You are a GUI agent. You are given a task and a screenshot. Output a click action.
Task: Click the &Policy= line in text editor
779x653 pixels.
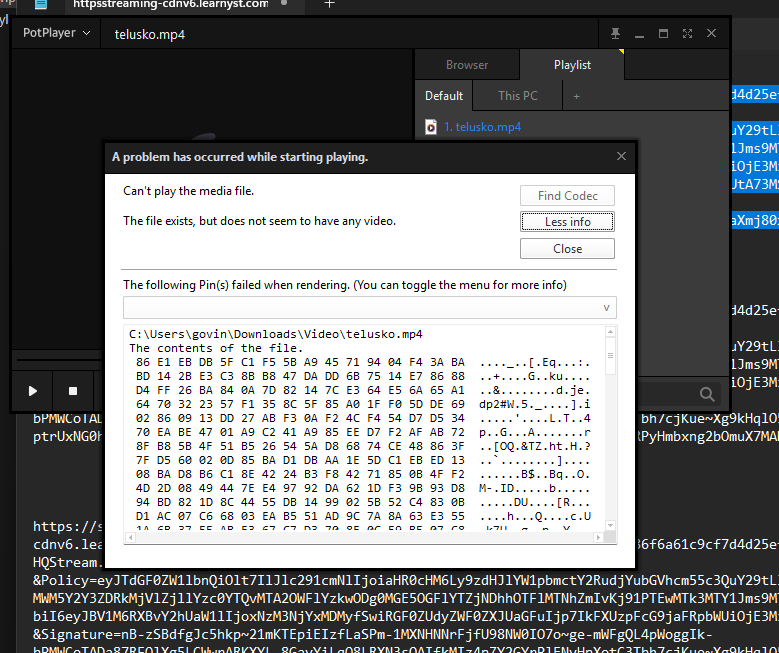[405, 580]
